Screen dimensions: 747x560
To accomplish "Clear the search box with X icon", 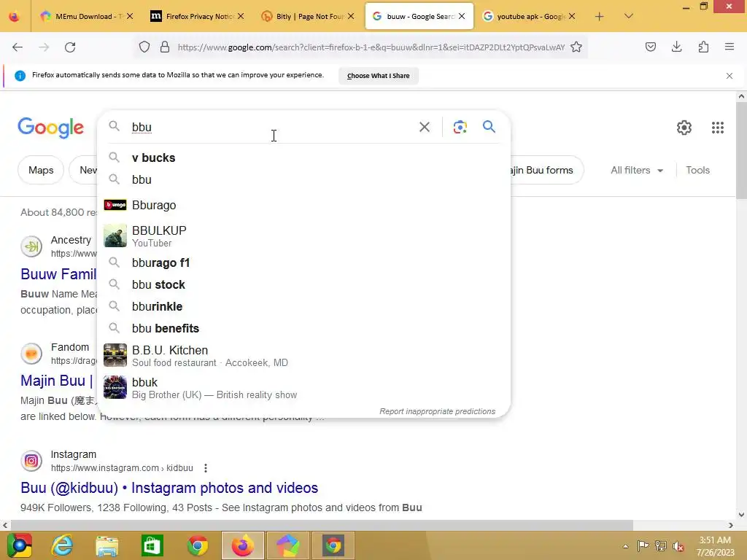I will (425, 127).
